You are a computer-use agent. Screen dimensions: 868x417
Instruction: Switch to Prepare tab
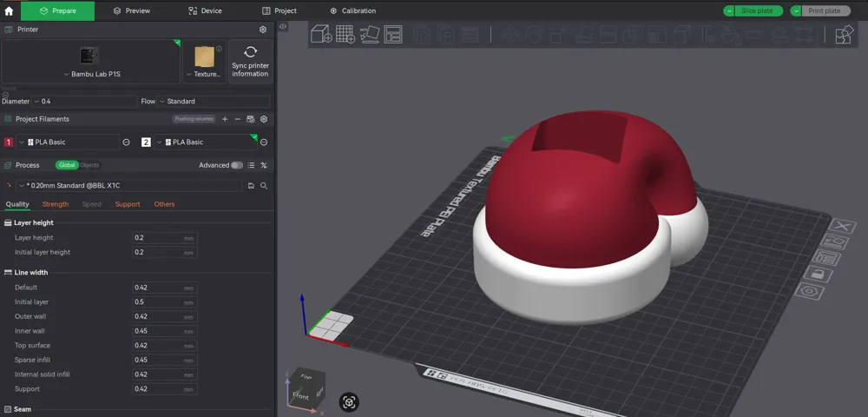pyautogui.click(x=57, y=10)
